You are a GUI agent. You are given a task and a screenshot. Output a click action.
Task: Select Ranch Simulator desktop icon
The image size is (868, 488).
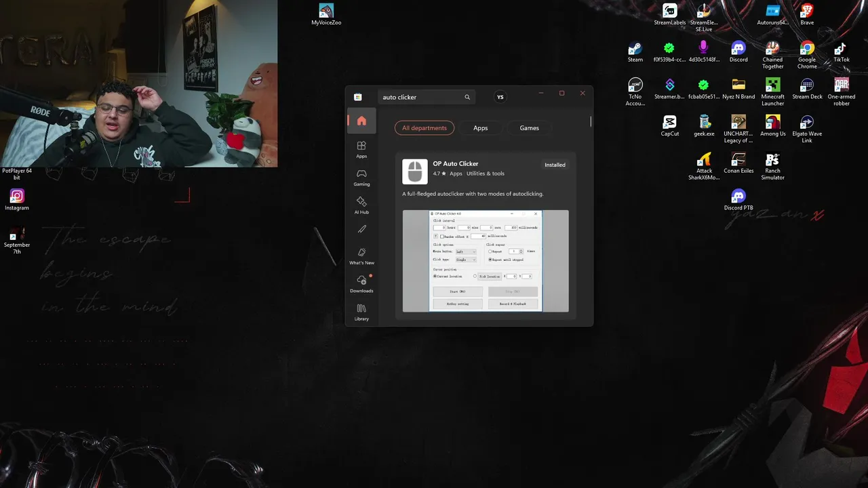click(x=772, y=166)
